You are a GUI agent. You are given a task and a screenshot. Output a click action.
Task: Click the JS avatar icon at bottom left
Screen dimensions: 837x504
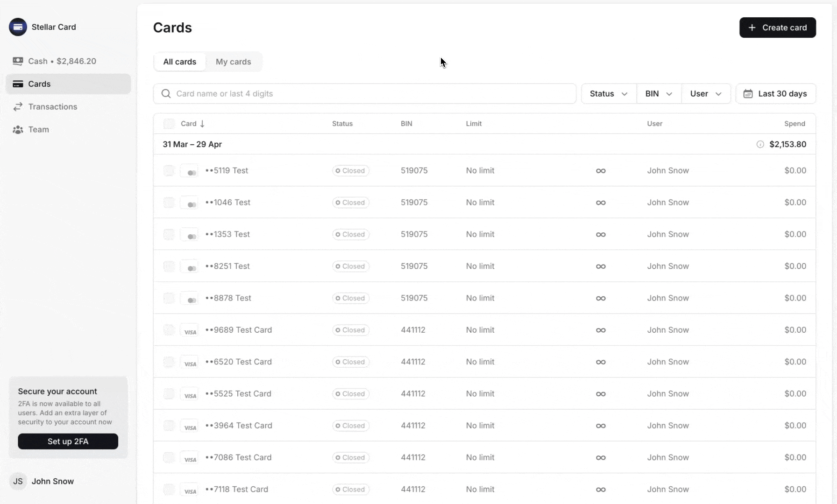(18, 481)
